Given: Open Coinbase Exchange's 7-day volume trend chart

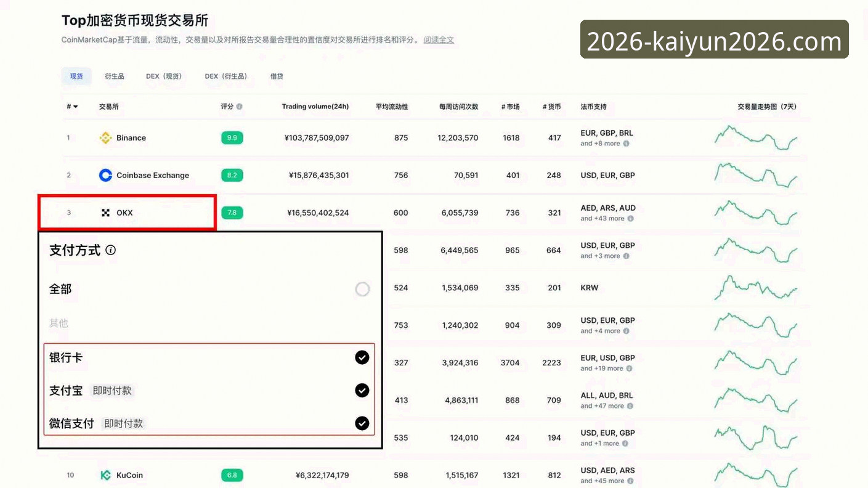Looking at the screenshot, I should coord(756,175).
